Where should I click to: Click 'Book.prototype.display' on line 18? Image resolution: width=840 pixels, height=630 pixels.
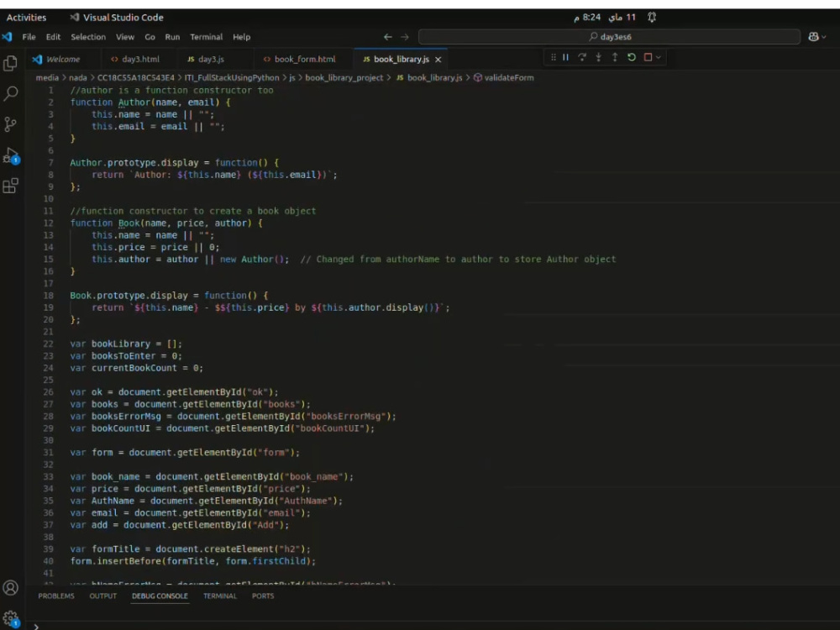tap(129, 295)
